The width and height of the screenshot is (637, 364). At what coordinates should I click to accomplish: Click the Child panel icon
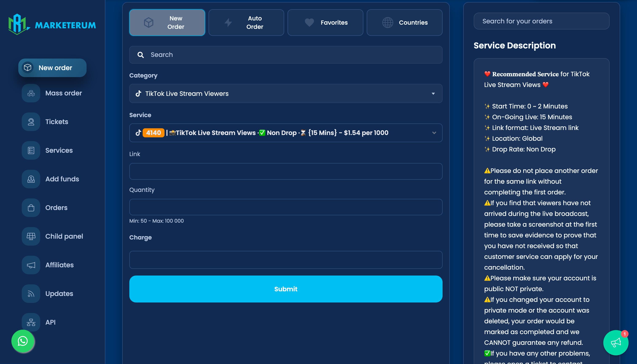point(31,236)
